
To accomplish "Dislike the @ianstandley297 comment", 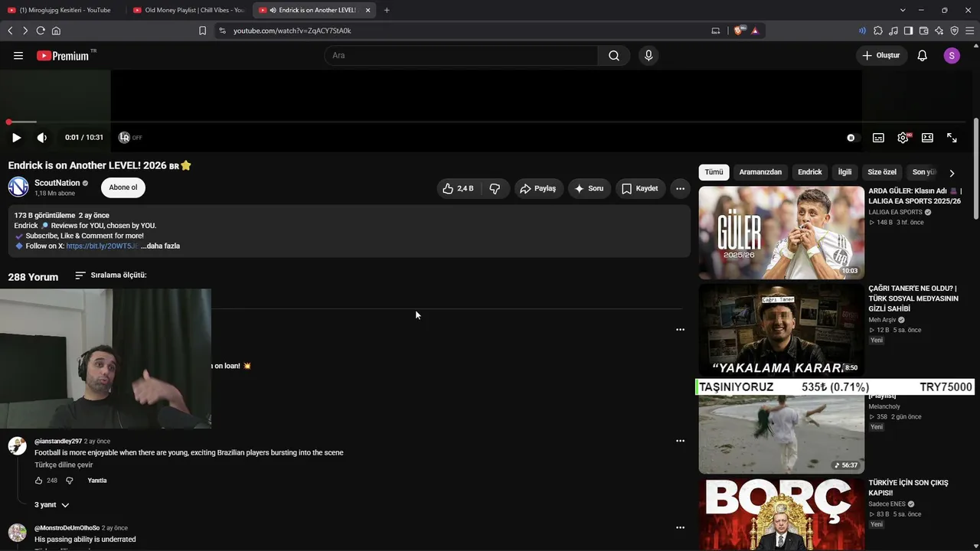I will [x=69, y=481].
